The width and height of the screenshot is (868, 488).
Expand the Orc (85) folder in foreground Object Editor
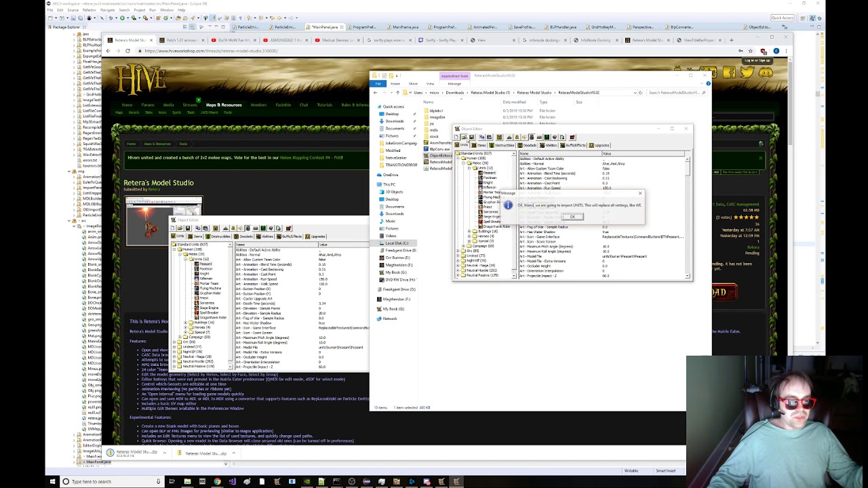coord(459,251)
